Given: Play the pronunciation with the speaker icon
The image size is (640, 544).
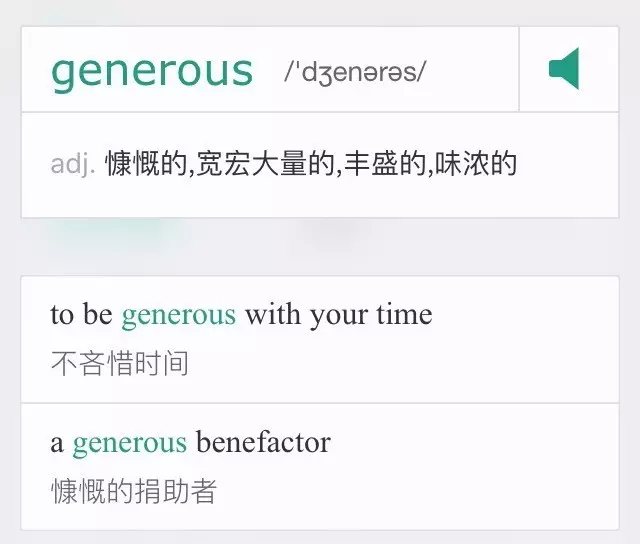Looking at the screenshot, I should 564,69.
